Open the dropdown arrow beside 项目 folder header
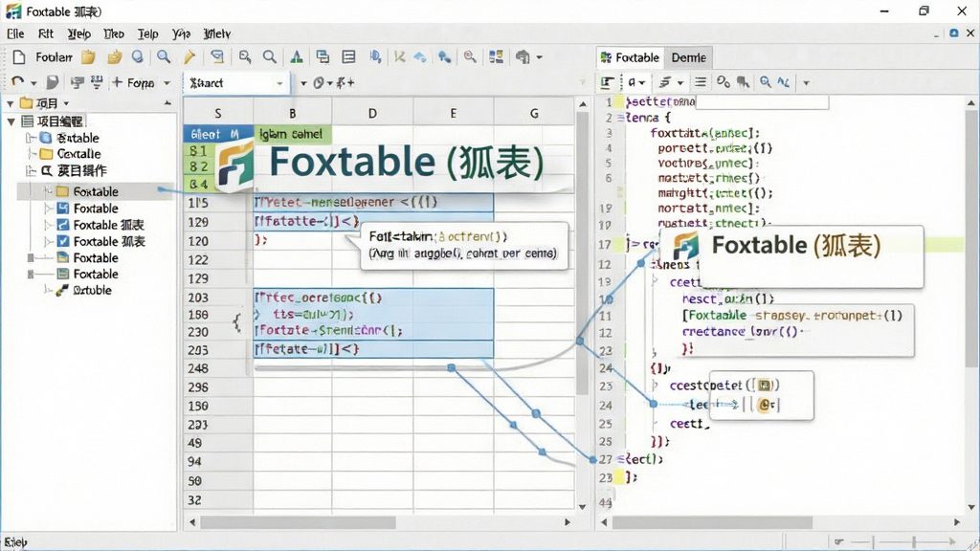Screen dimensions: 980x551 point(66,103)
